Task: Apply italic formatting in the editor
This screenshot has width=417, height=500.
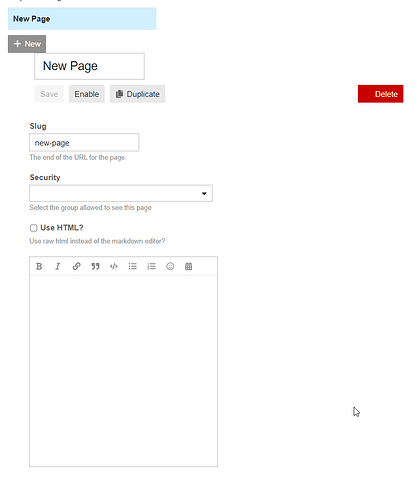Action: (x=58, y=266)
